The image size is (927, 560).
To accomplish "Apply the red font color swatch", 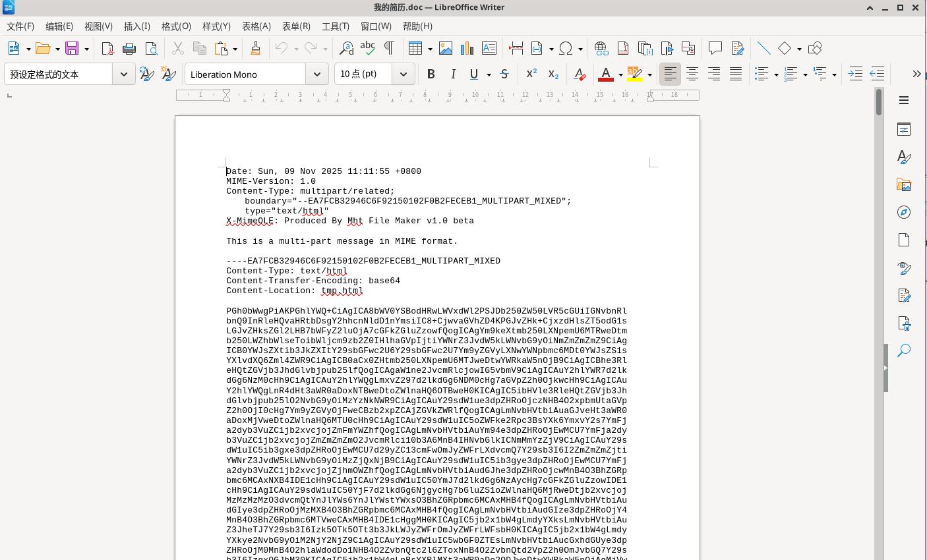I will (605, 74).
